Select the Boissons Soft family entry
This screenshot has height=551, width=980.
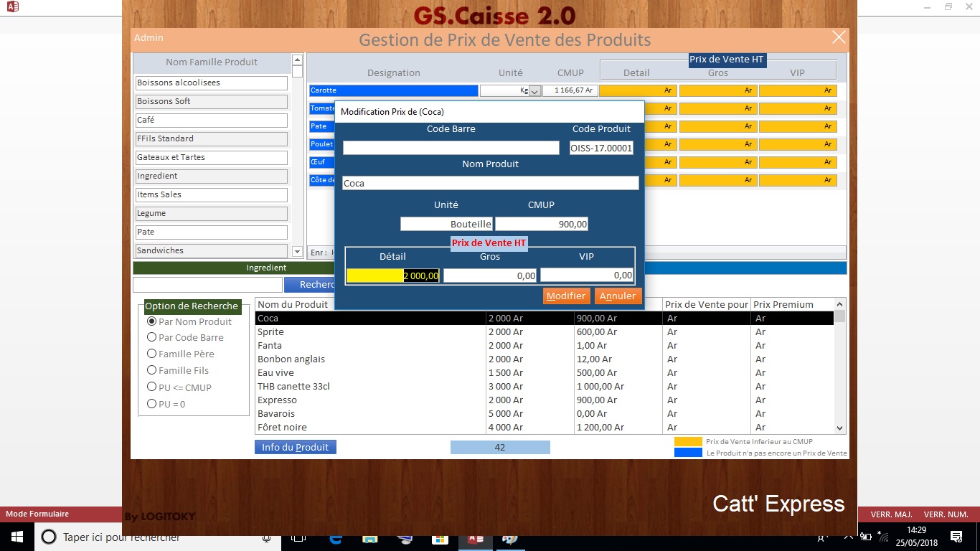pyautogui.click(x=211, y=101)
